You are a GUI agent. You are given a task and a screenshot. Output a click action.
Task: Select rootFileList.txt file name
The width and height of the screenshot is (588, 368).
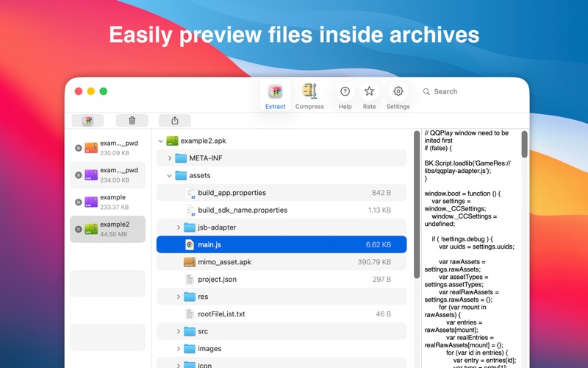221,314
